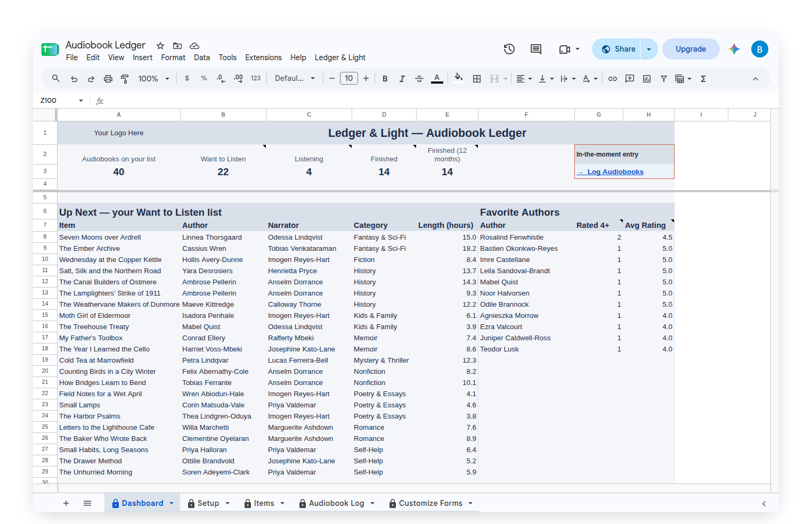
Task: Toggle bold formatting
Action: [x=385, y=79]
